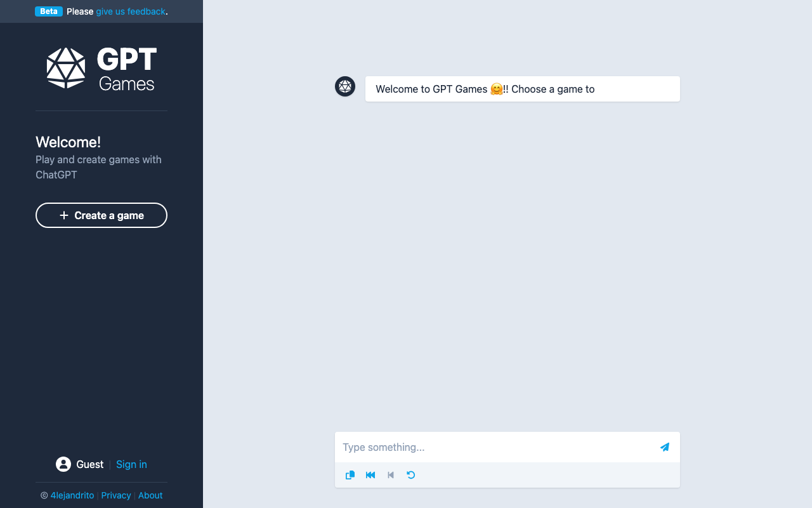
Task: Click the circular restart arrow icon
Action: pyautogui.click(x=411, y=475)
